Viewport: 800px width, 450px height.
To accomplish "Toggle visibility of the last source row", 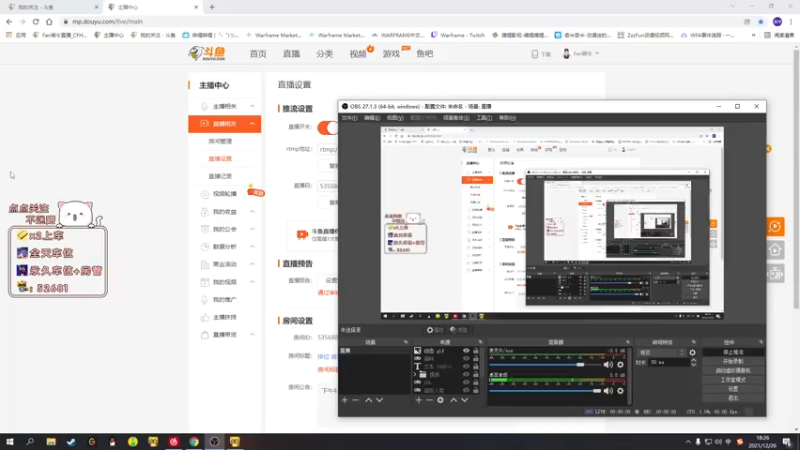I will pos(466,390).
